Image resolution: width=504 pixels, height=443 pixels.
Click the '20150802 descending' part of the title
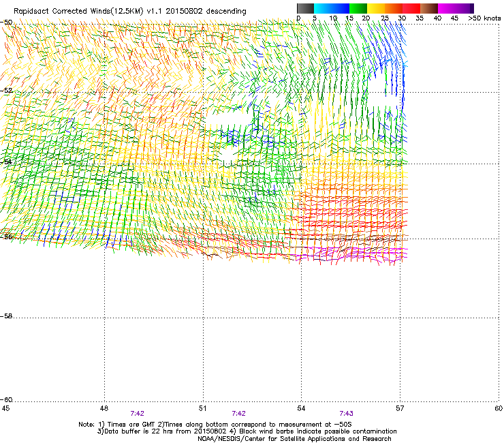(206, 12)
